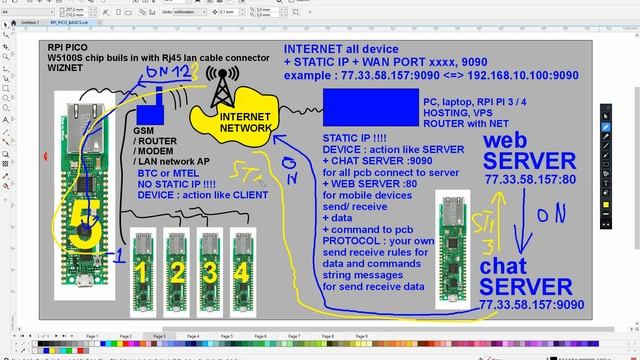Open Page 9 tab
Viewport: 640px width, 360px height.
point(361,336)
